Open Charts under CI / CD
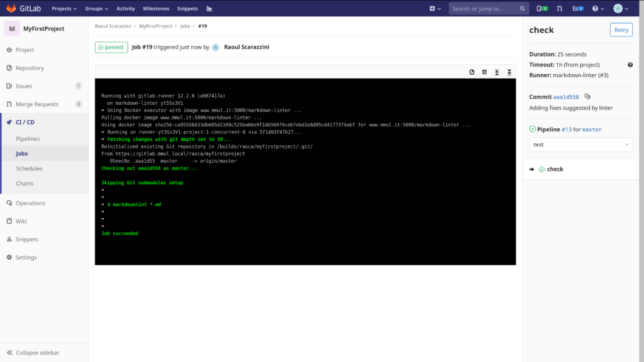 [x=25, y=183]
